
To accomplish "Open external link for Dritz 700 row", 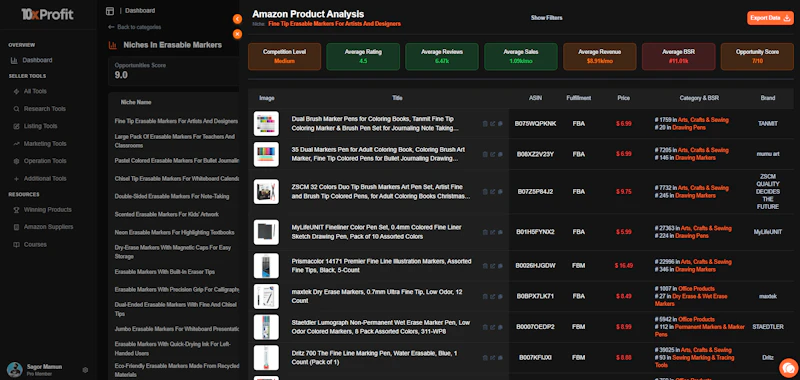I will click(492, 358).
